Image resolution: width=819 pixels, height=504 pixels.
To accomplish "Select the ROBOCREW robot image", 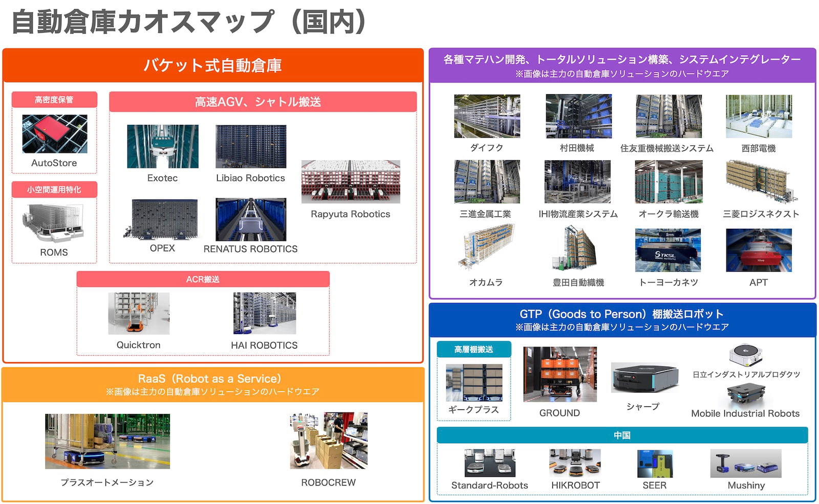I will 329,441.
